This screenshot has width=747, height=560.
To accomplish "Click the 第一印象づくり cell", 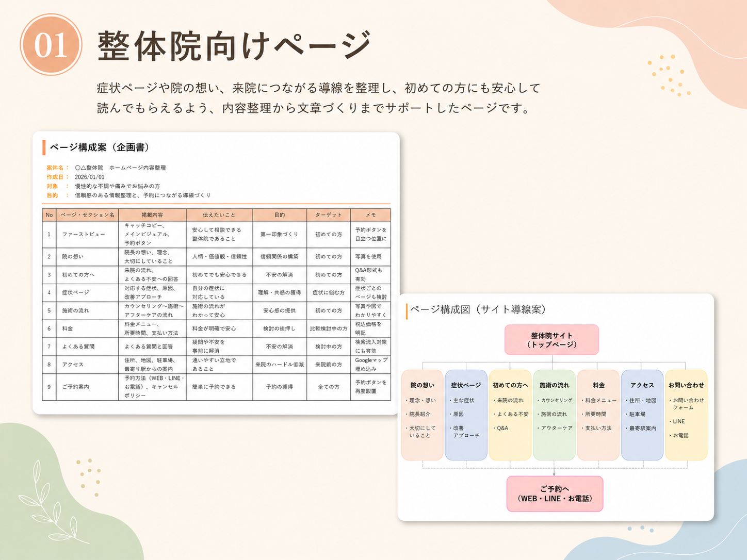I will [279, 234].
